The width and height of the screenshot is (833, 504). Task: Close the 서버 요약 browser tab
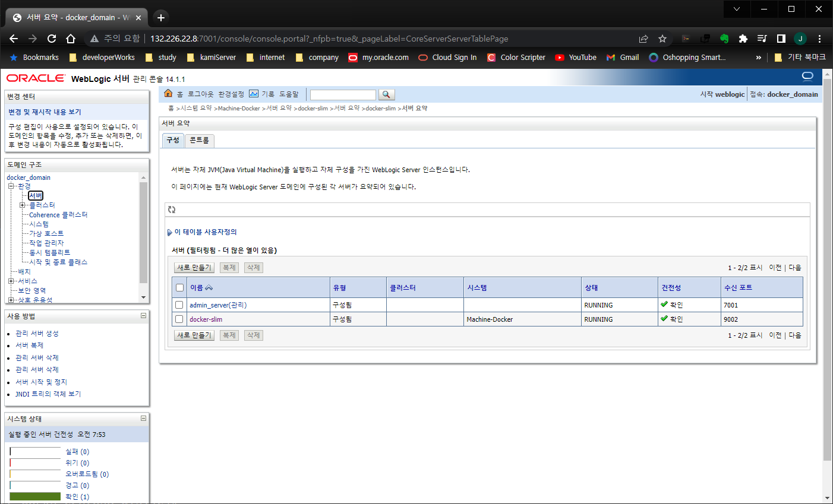pos(139,18)
